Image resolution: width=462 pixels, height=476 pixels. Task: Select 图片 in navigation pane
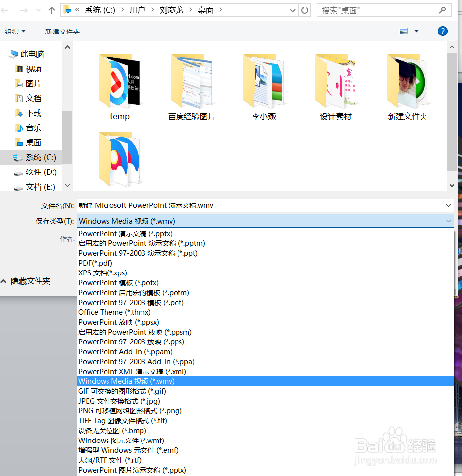(29, 83)
